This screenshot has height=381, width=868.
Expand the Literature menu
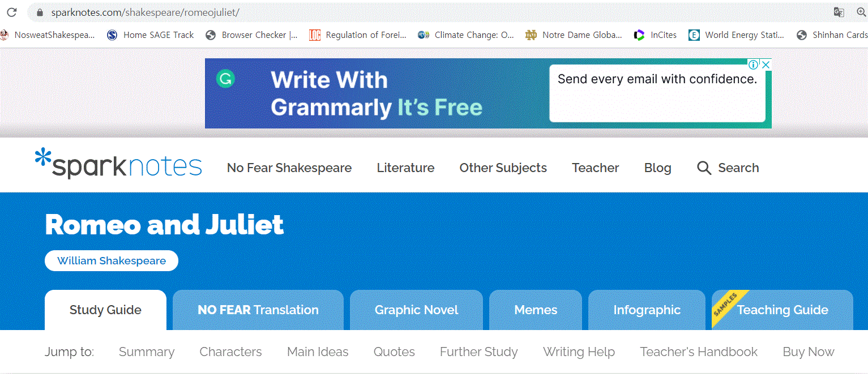405,168
